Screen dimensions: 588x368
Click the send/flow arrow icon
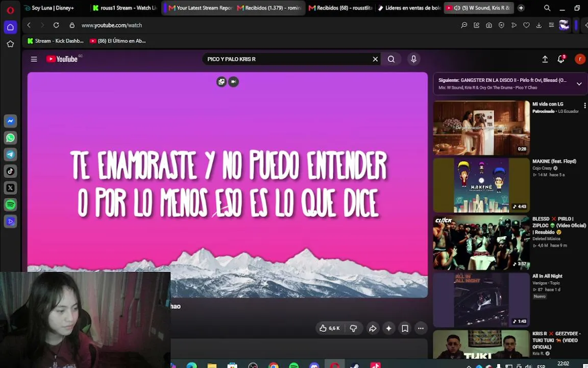514,25
